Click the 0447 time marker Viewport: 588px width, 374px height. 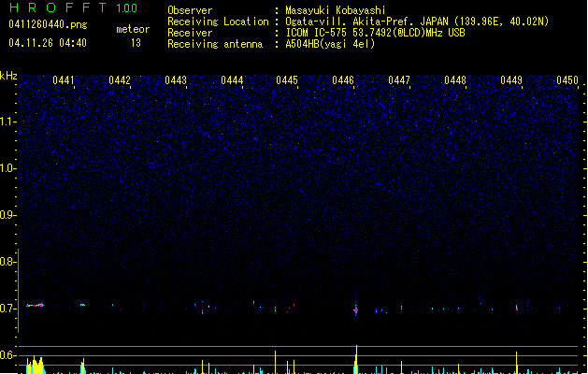coord(399,80)
